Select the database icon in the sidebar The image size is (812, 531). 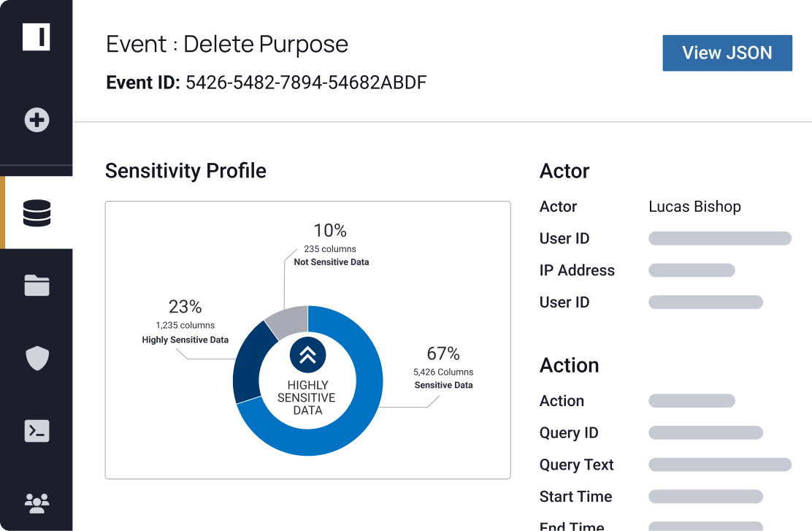point(36,213)
